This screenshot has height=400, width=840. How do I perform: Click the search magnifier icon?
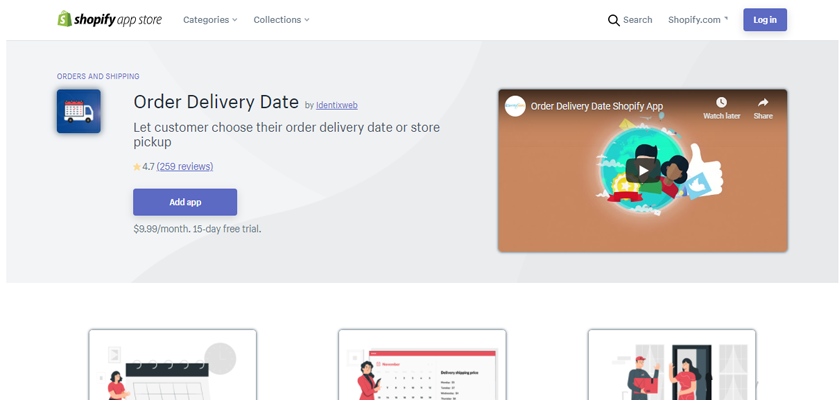[x=613, y=20]
